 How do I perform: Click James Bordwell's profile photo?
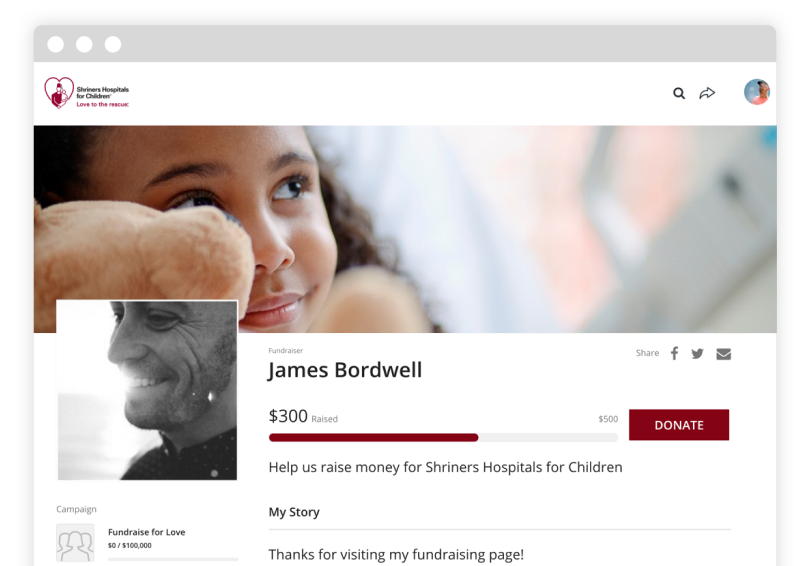coord(147,390)
